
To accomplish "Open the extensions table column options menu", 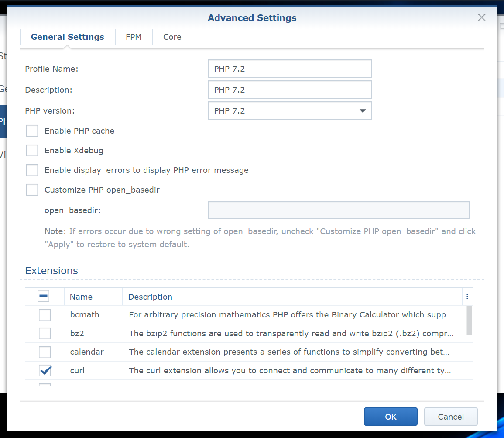I will (467, 297).
